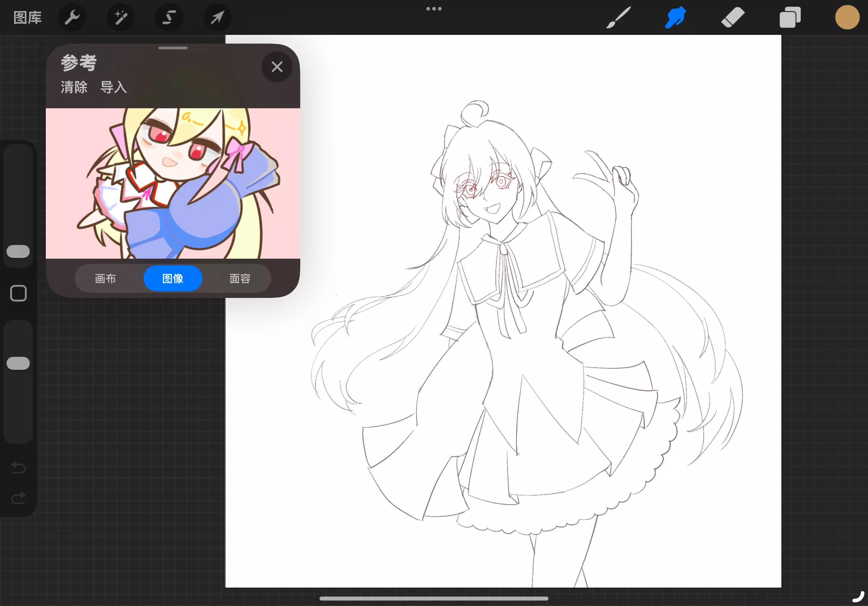This screenshot has height=606, width=868.
Task: Click the blonde character reference thumbnail
Action: pyautogui.click(x=173, y=183)
